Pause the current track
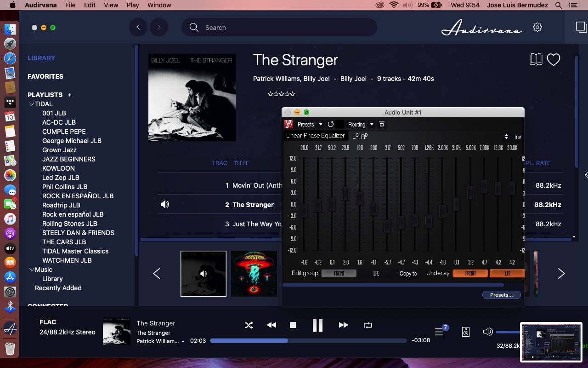This screenshot has width=588, height=368. (317, 325)
